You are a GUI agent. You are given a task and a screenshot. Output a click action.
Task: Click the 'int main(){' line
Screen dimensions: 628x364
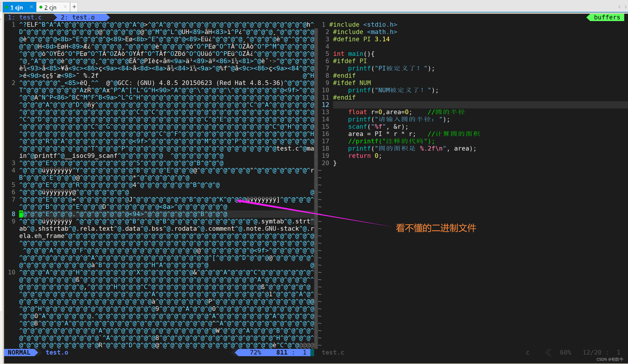354,54
